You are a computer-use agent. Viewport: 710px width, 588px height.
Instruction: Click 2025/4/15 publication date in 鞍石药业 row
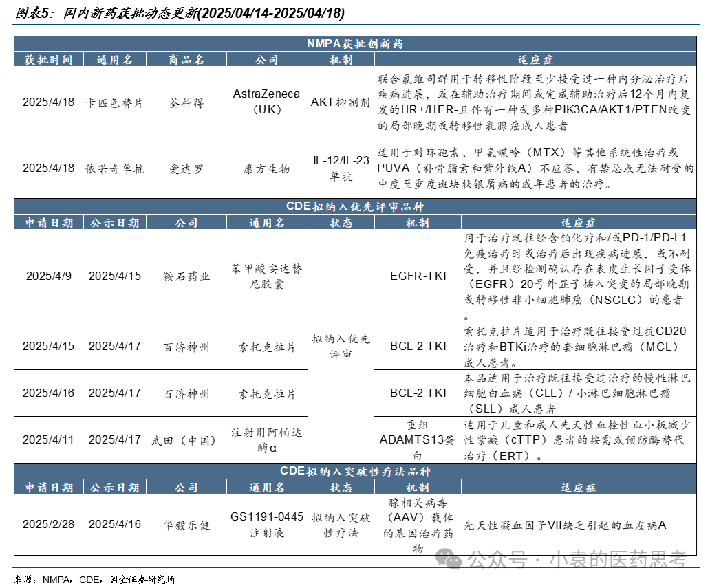[115, 276]
